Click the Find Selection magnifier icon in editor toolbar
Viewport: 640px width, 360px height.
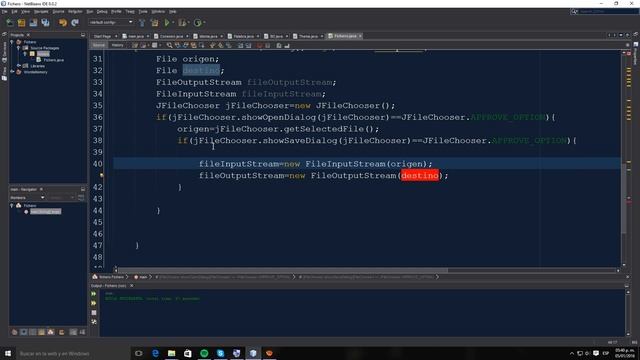point(169,45)
